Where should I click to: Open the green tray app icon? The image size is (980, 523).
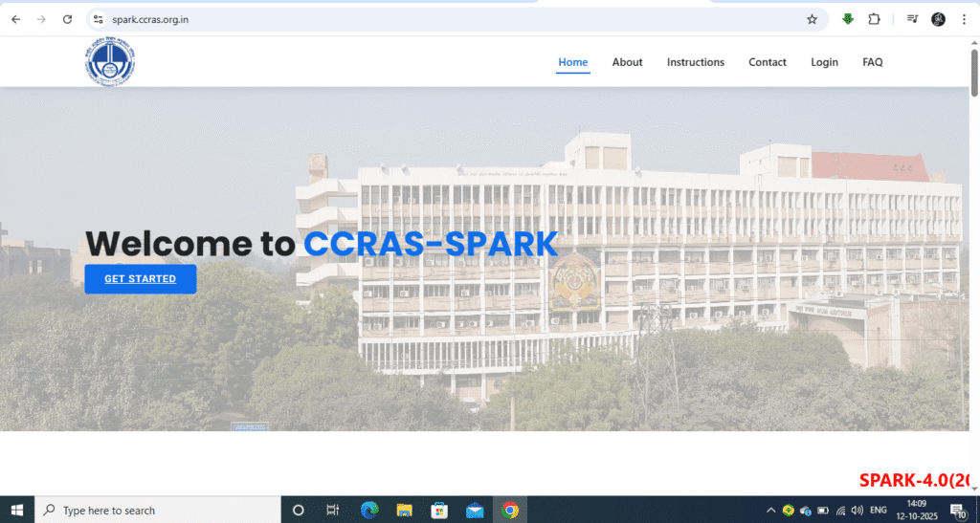tap(789, 510)
